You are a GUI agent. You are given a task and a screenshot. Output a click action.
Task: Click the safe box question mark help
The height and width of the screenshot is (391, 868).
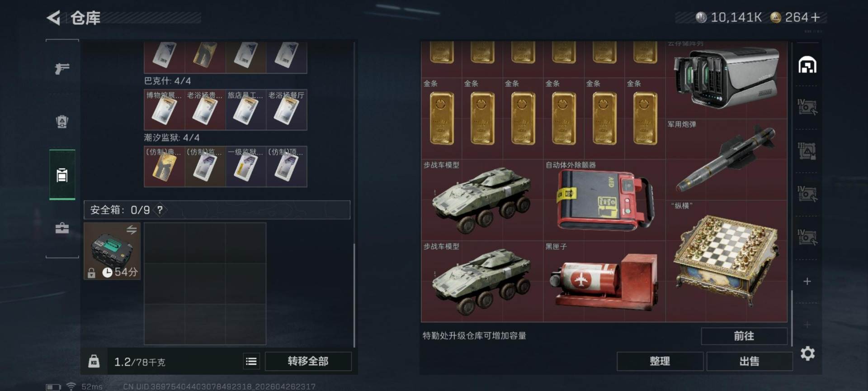coord(160,210)
